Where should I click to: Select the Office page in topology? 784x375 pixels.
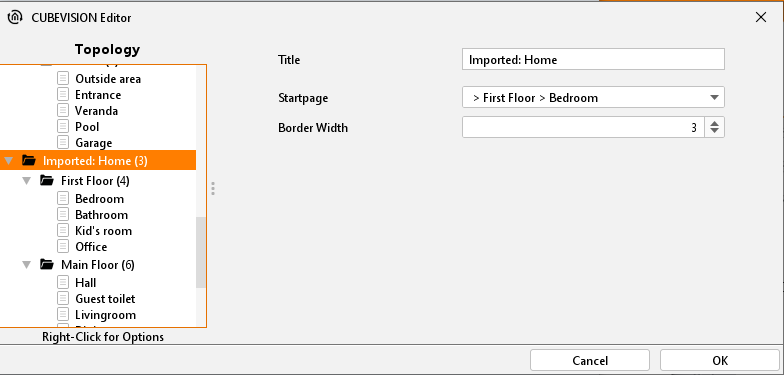(x=91, y=246)
